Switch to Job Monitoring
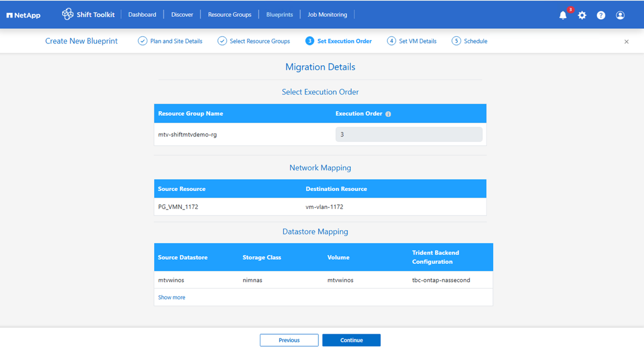Viewport: 644px width, 351px height. 327,14
